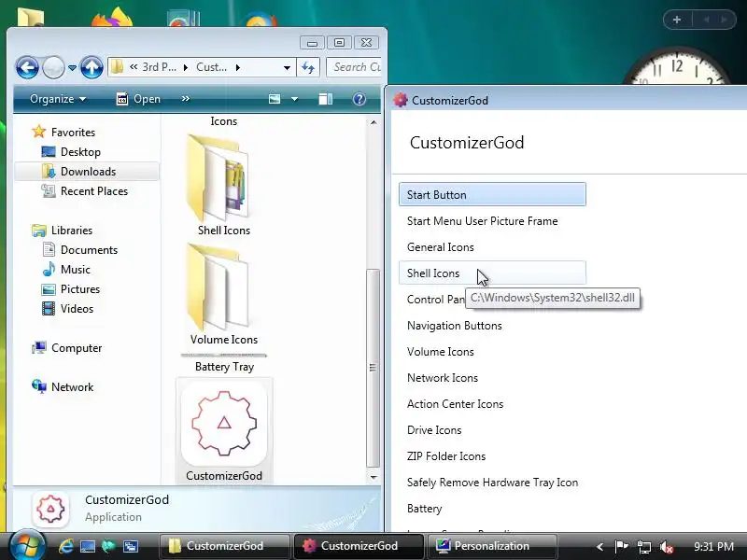Toggle the preview pane icon
The width and height of the screenshot is (747, 560).
[325, 99]
